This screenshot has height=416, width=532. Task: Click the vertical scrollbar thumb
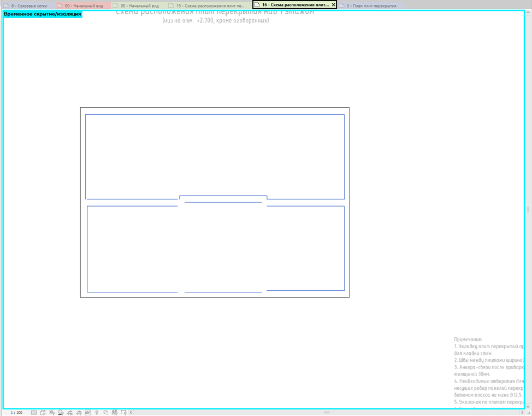(528, 209)
